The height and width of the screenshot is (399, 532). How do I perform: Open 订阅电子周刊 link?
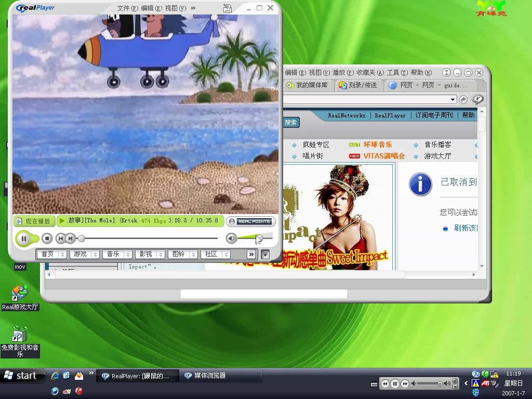434,115
